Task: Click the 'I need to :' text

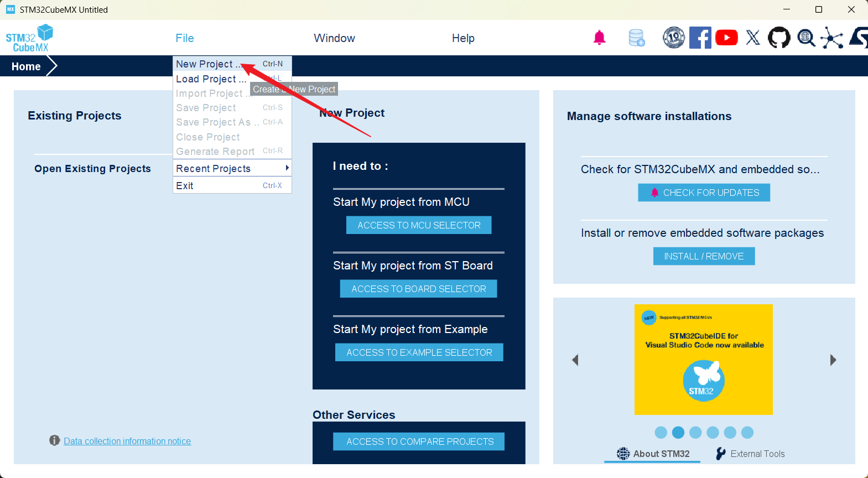Action: click(361, 166)
